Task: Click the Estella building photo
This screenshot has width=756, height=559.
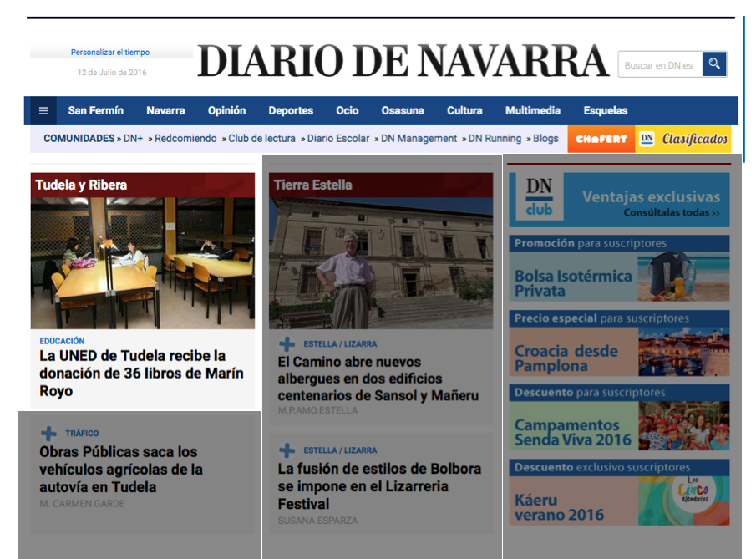Action: 381,263
